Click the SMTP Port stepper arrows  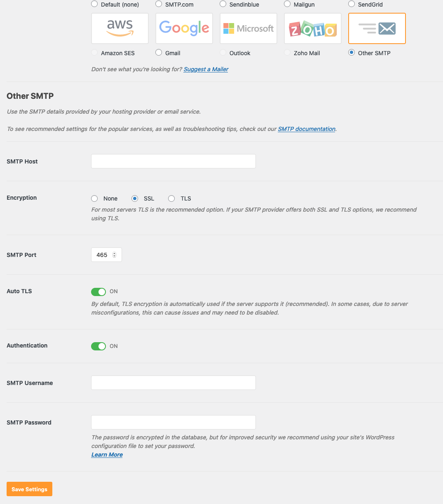[x=115, y=255]
